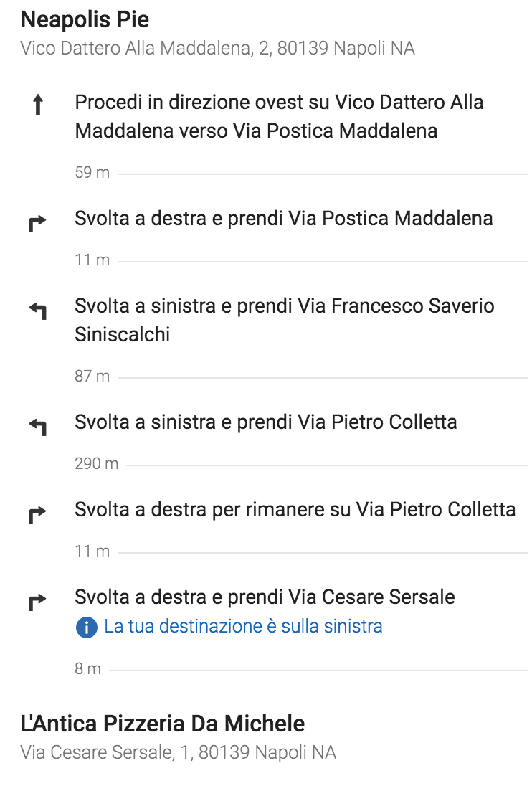Click the 59 m distance label
The image size is (532, 786).
tap(92, 172)
